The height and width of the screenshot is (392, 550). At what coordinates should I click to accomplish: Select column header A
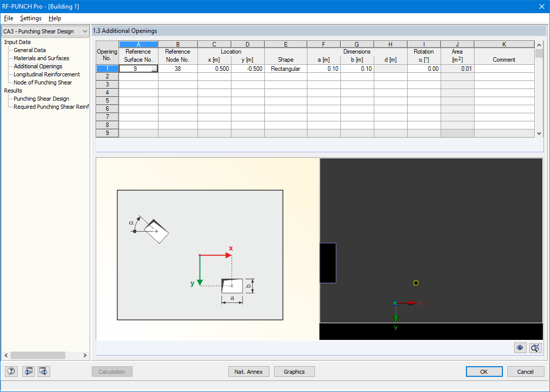[139, 45]
